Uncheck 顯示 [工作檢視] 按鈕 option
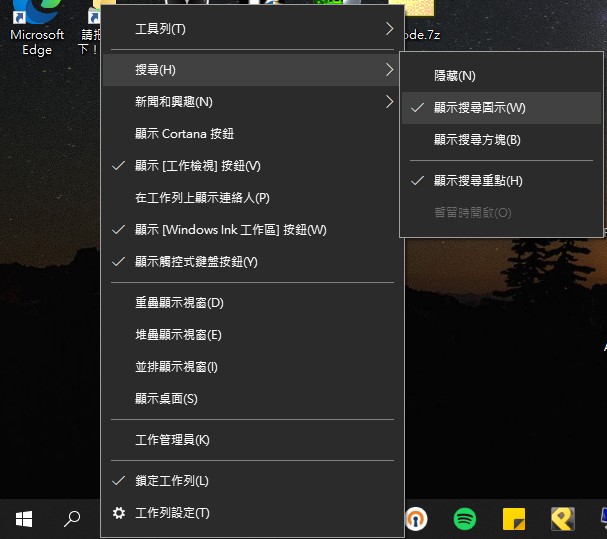 click(x=197, y=166)
